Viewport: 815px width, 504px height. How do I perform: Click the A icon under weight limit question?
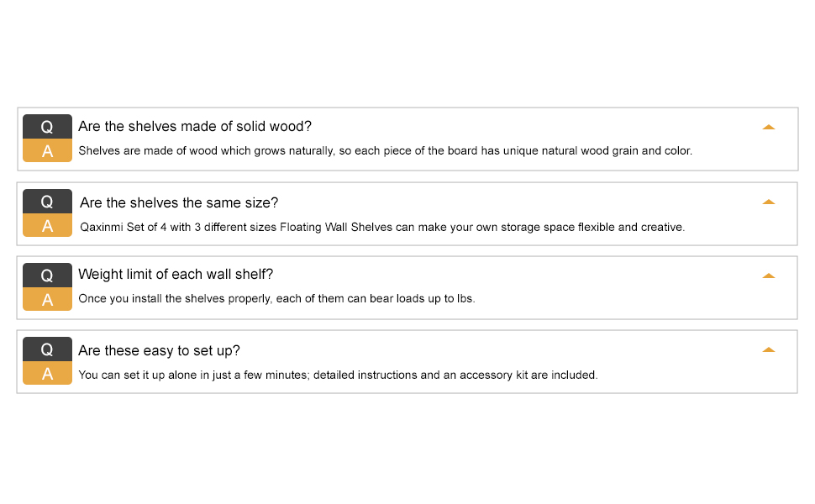pyautogui.click(x=47, y=299)
